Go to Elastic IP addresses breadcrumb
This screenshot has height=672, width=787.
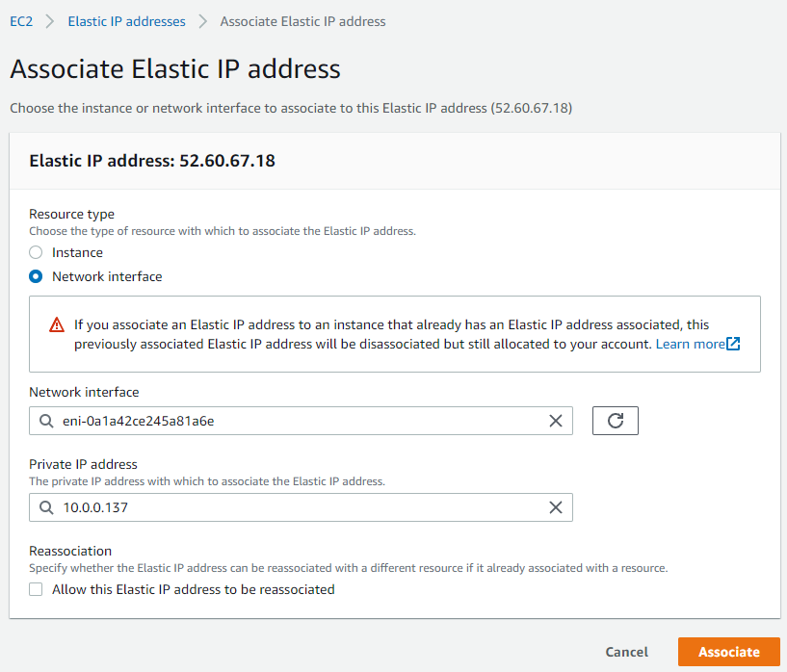126,21
